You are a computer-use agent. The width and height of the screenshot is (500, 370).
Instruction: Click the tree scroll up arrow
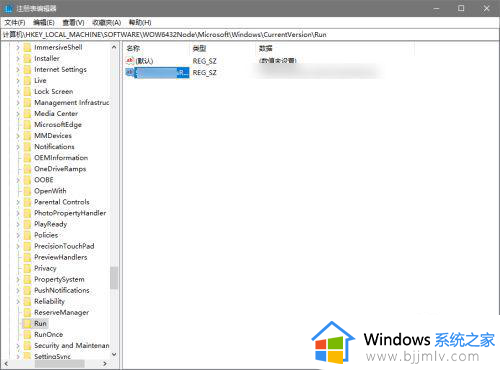pos(114,47)
